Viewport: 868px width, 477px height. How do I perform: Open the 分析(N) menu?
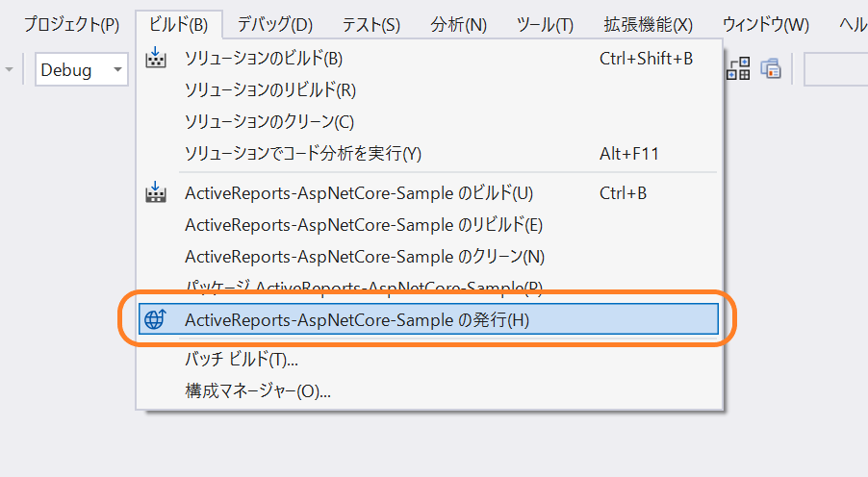click(458, 25)
